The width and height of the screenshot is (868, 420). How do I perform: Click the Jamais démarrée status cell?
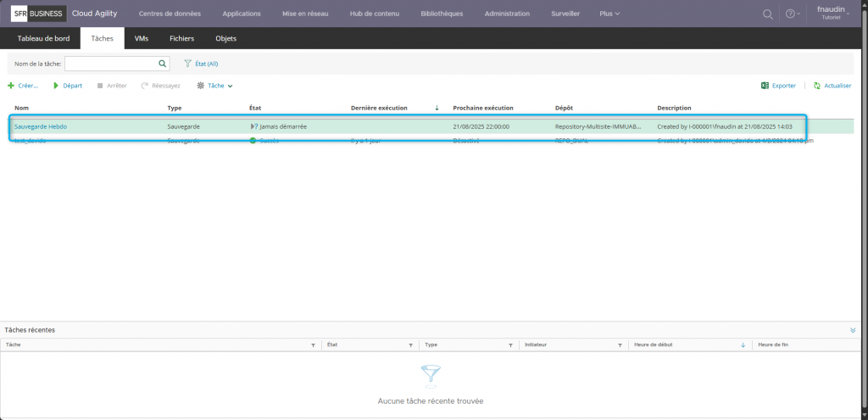coord(278,127)
